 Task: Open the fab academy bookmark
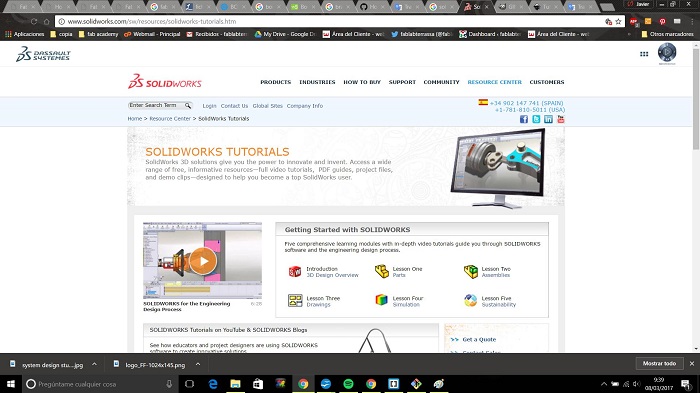tap(98, 34)
